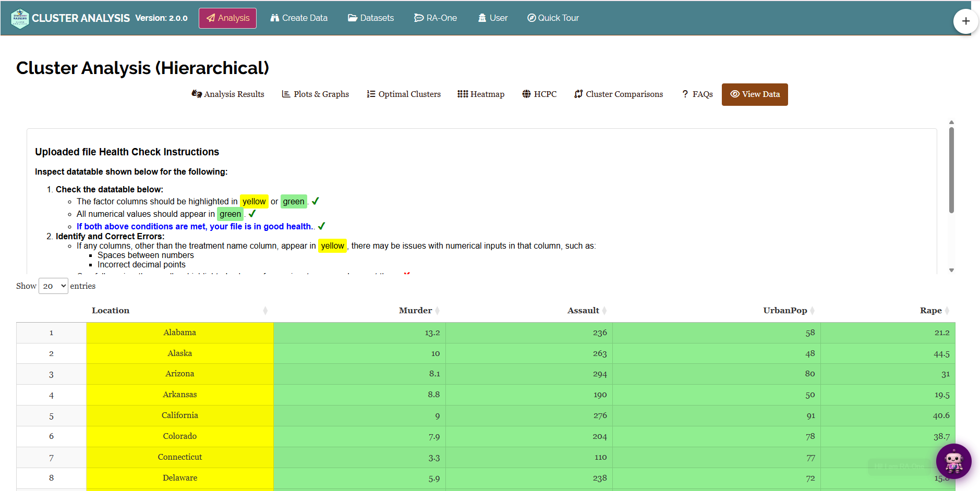Open the Datasets menu
Screen dimensions: 980x491
371,18
